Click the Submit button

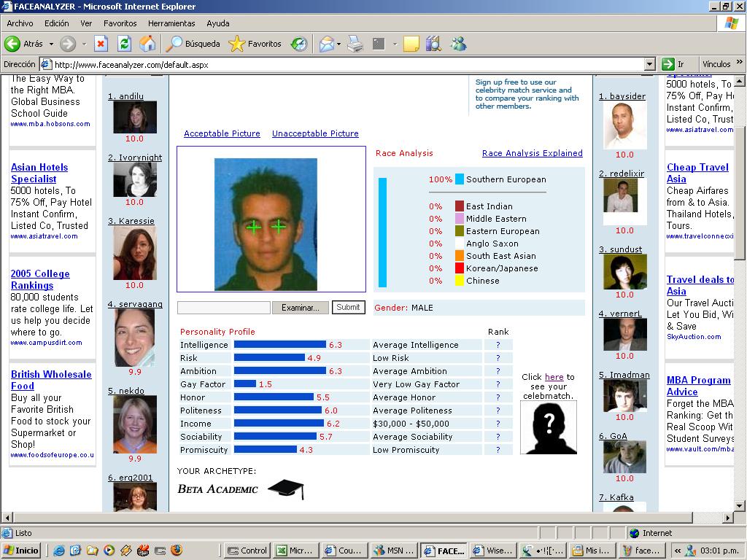pos(348,307)
